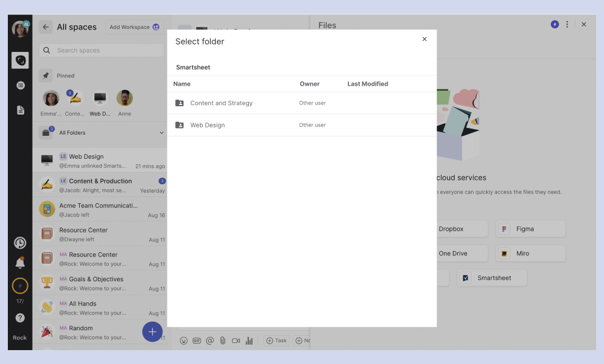Image resolution: width=604 pixels, height=364 pixels.
Task: Click the attach file paperclip icon
Action: [222, 340]
